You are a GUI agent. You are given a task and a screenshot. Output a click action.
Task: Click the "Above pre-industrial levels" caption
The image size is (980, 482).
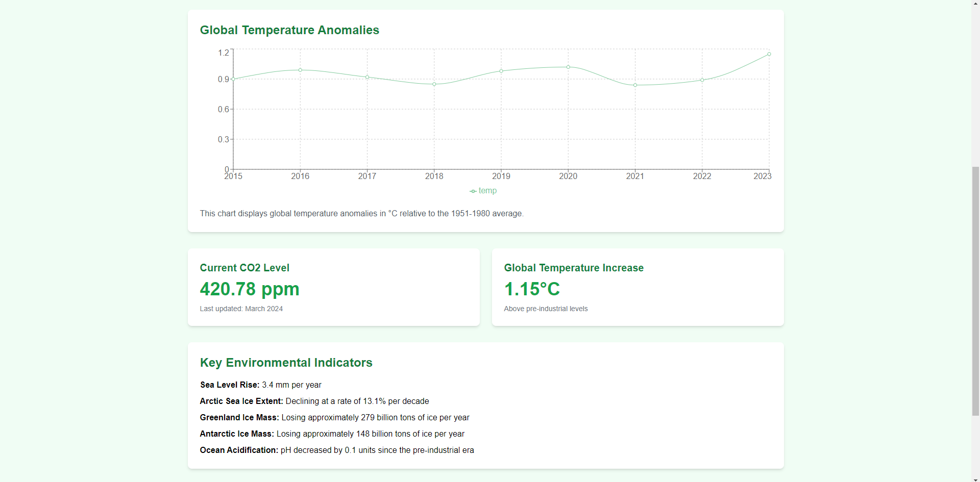tap(546, 309)
